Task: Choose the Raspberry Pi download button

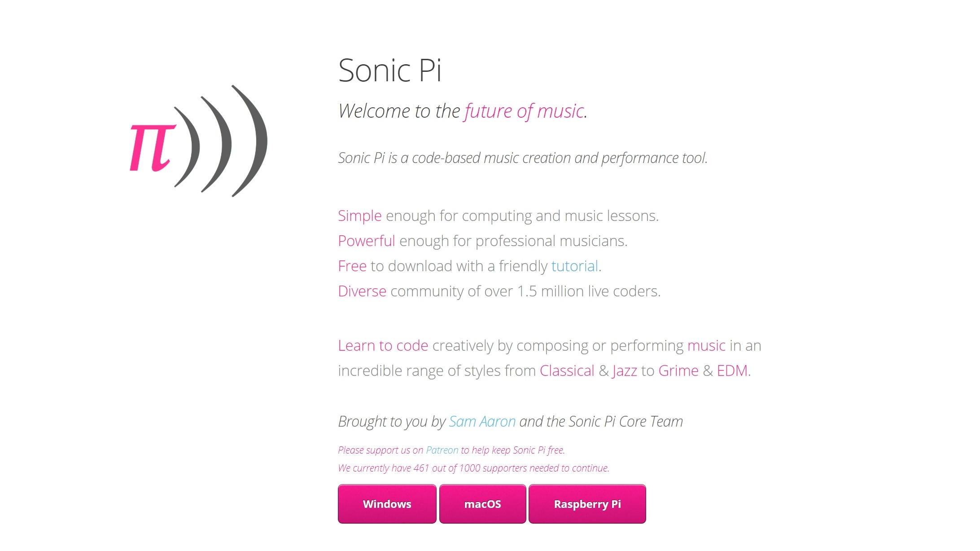Action: 587,504
